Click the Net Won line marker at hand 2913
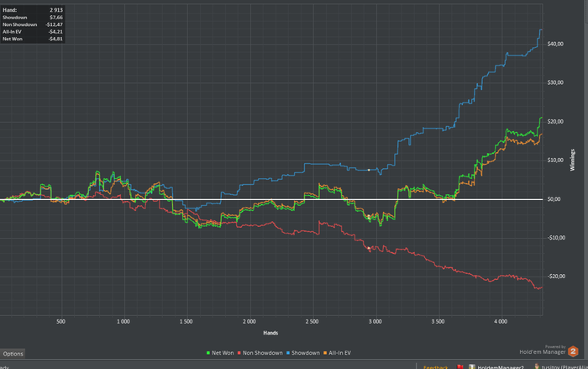This screenshot has width=588, height=369. [369, 218]
